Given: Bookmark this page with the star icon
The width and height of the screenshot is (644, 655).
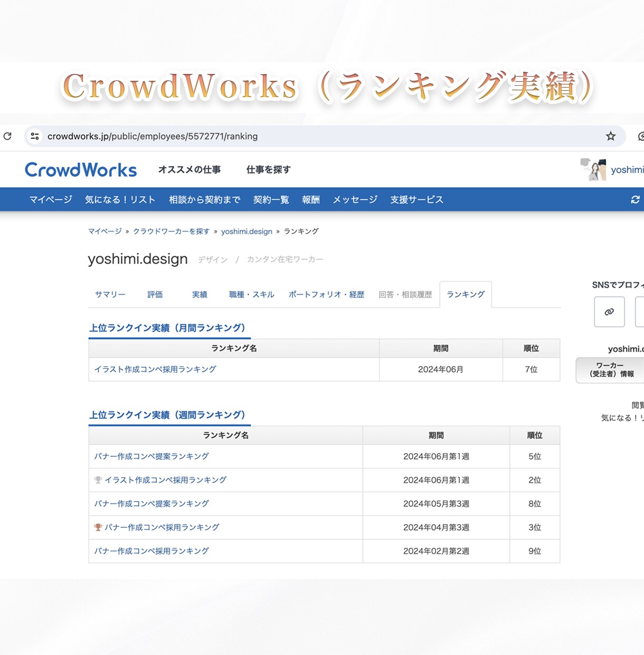Looking at the screenshot, I should click(611, 136).
